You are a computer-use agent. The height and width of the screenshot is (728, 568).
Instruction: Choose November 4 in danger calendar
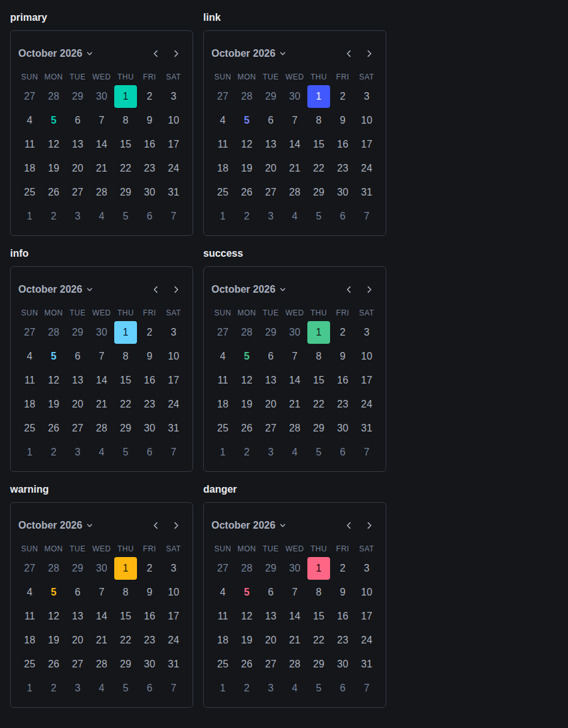[295, 688]
